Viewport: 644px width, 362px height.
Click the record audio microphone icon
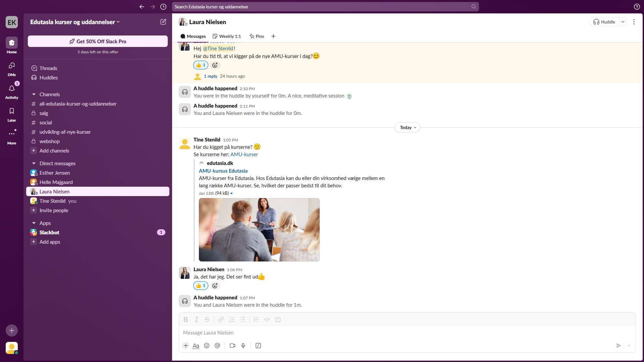click(243, 346)
